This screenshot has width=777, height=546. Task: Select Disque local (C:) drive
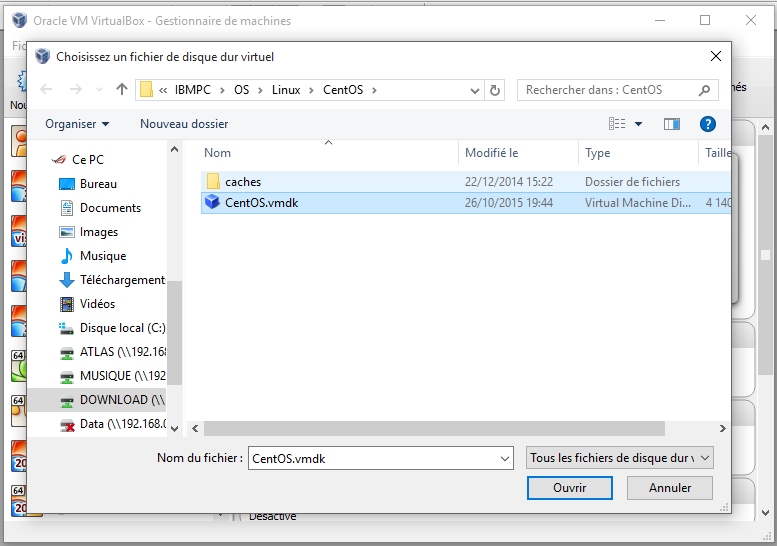coord(122,328)
